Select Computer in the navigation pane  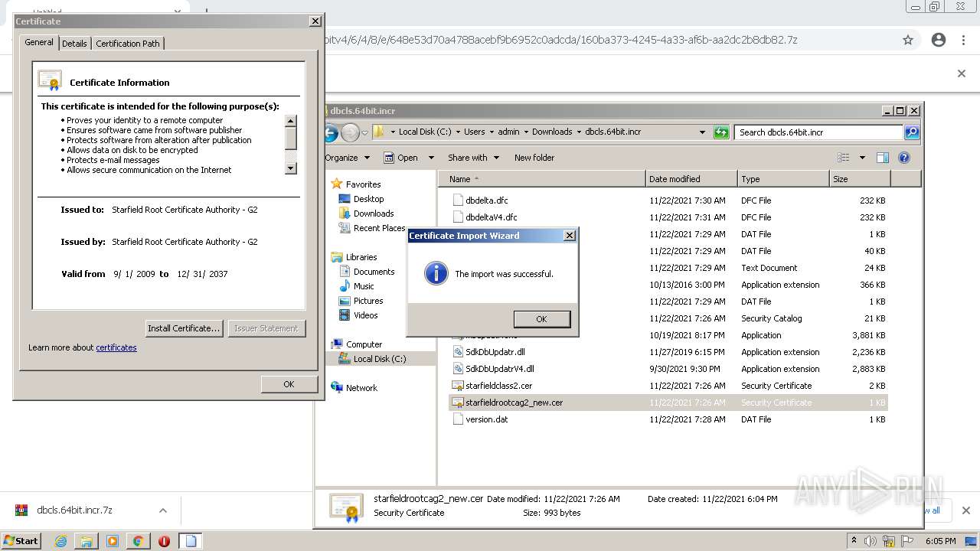(x=364, y=344)
